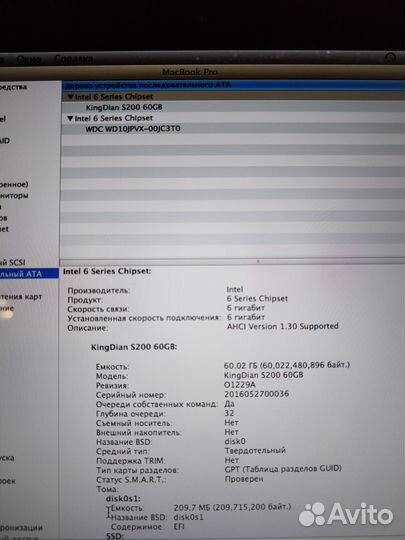Click the Очереди собственных команд value Да

pyautogui.click(x=229, y=404)
